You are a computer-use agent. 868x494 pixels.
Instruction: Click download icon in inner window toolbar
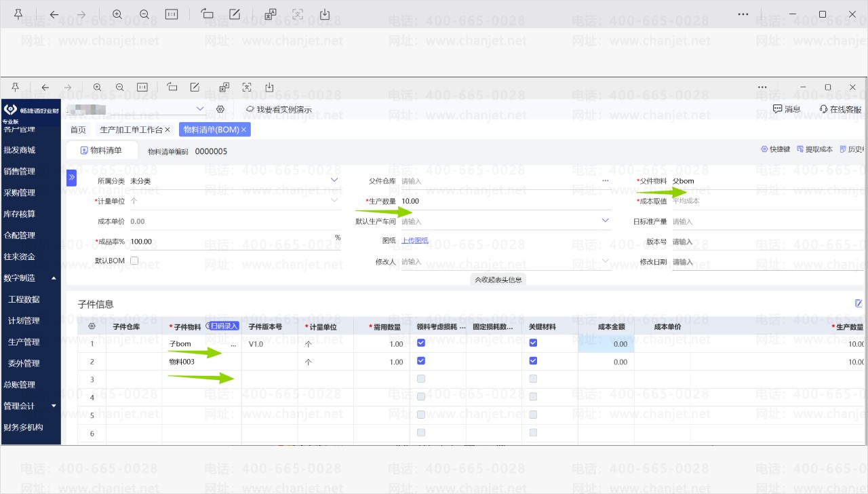[x=269, y=88]
